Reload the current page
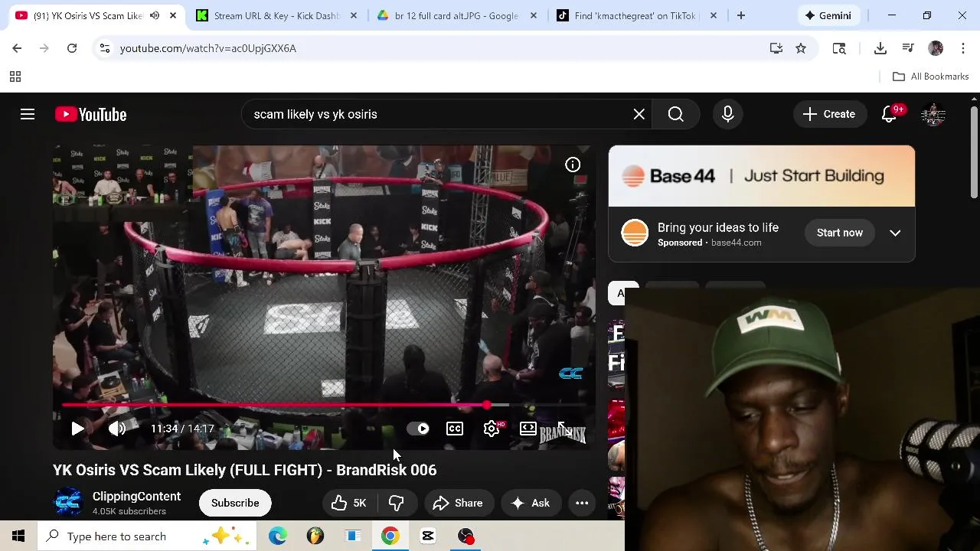 click(x=72, y=48)
